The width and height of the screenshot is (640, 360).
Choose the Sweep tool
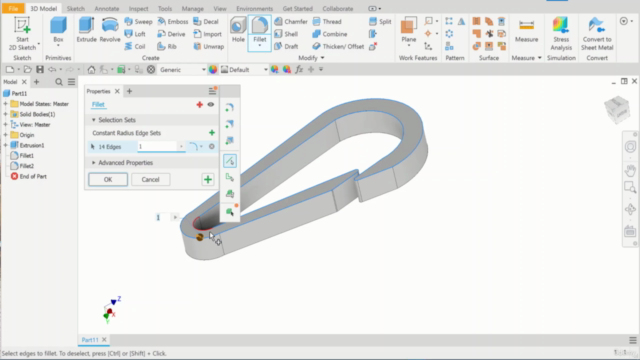pos(138,22)
